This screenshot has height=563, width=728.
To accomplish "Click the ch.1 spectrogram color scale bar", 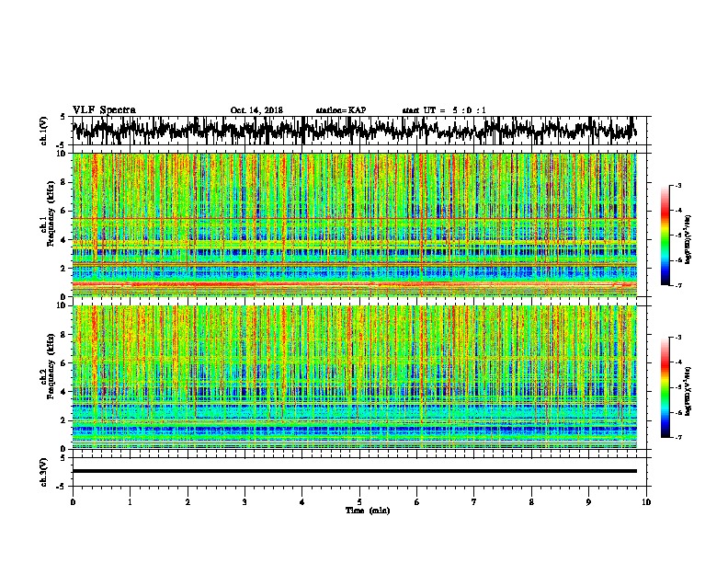I will pyautogui.click(x=665, y=236).
